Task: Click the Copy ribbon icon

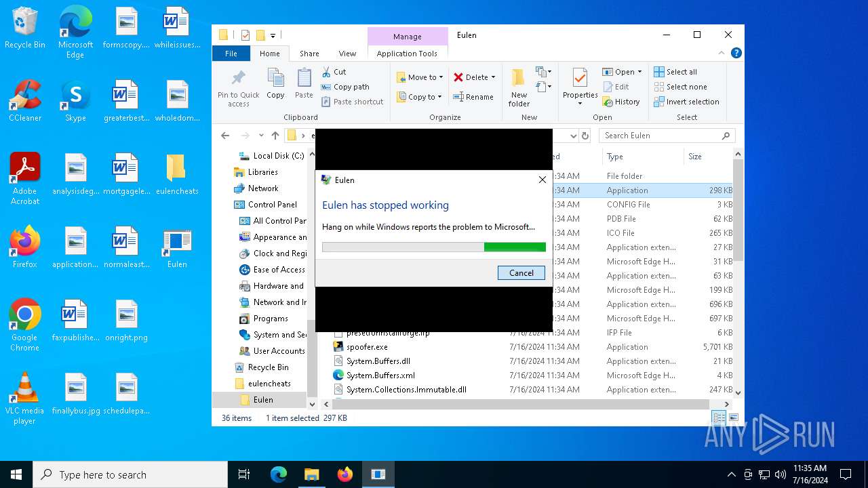Action: pos(275,84)
